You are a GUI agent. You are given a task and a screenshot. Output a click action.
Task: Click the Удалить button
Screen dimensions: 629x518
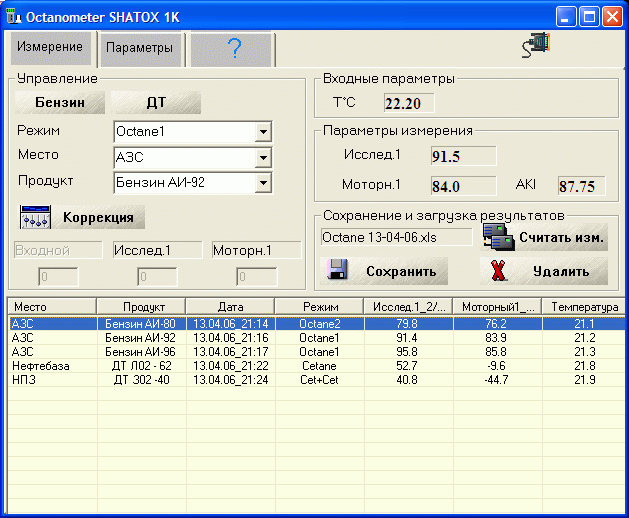544,271
